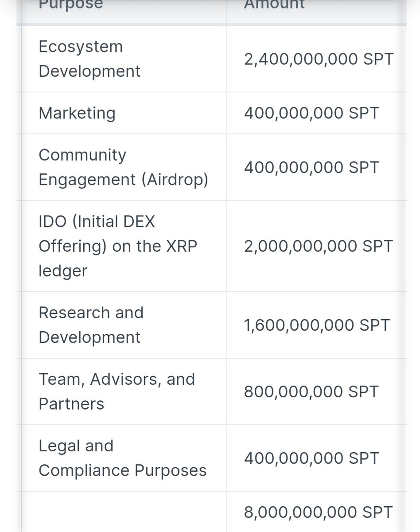Select Community Engagement (Airdrop) cell
Viewport: 420px width, 532px height.
point(123,167)
